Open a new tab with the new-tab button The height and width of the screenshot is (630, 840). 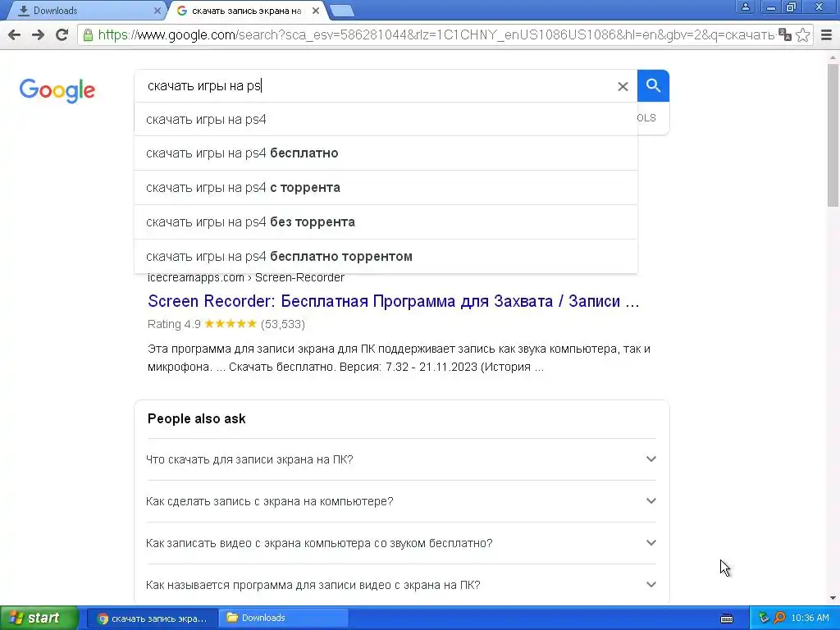pyautogui.click(x=341, y=11)
